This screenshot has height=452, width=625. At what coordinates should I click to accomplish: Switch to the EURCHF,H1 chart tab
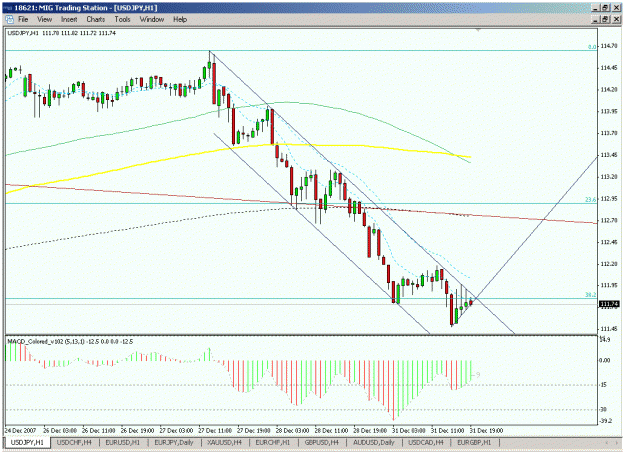273,442
